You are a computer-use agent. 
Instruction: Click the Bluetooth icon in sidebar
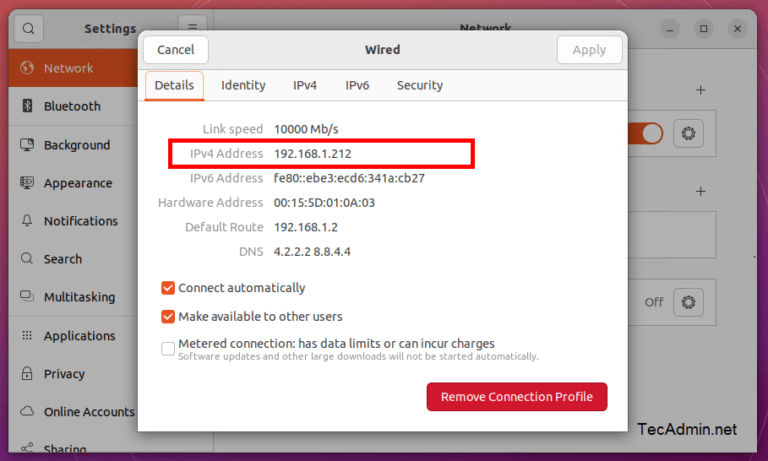tap(27, 106)
